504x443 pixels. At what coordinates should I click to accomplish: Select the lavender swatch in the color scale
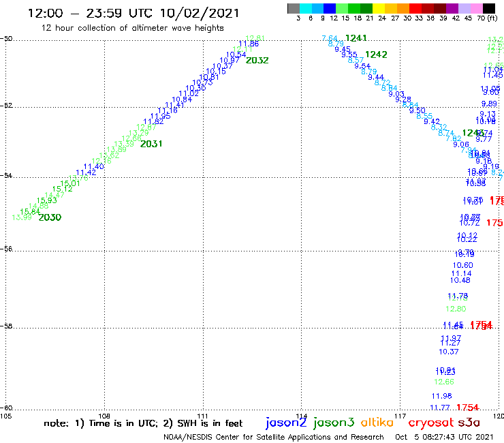pos(464,8)
